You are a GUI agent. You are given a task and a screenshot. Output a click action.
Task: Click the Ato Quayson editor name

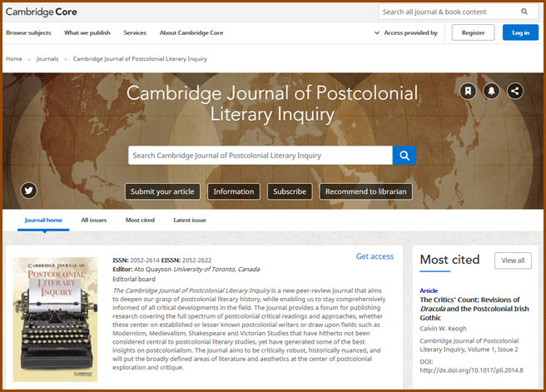tap(152, 269)
